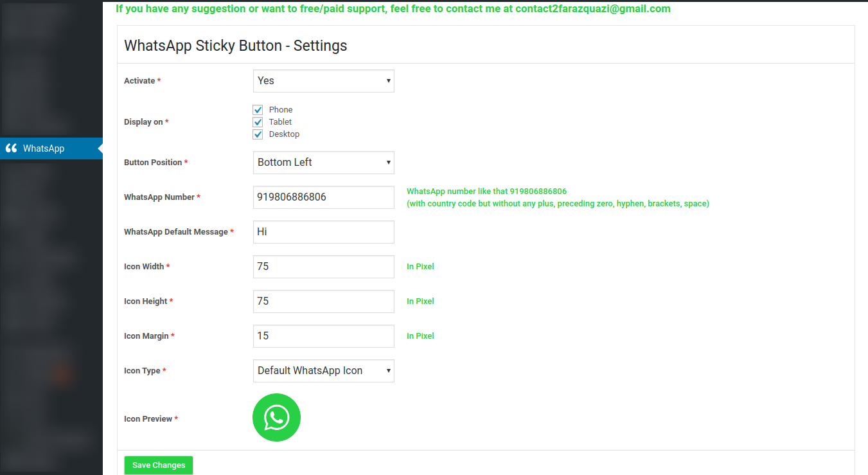Viewport: 868px width, 475px height.
Task: Click the Tablet checkbox label text
Action: [280, 122]
